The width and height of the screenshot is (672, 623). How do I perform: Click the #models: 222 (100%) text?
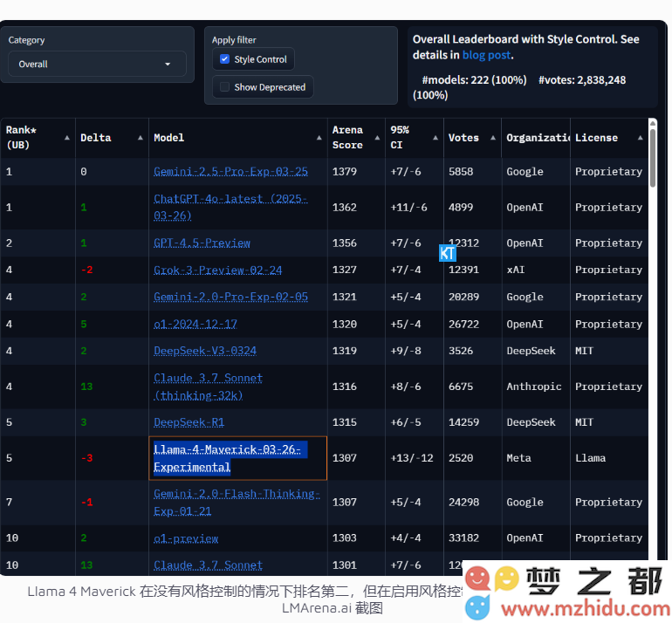point(474,79)
